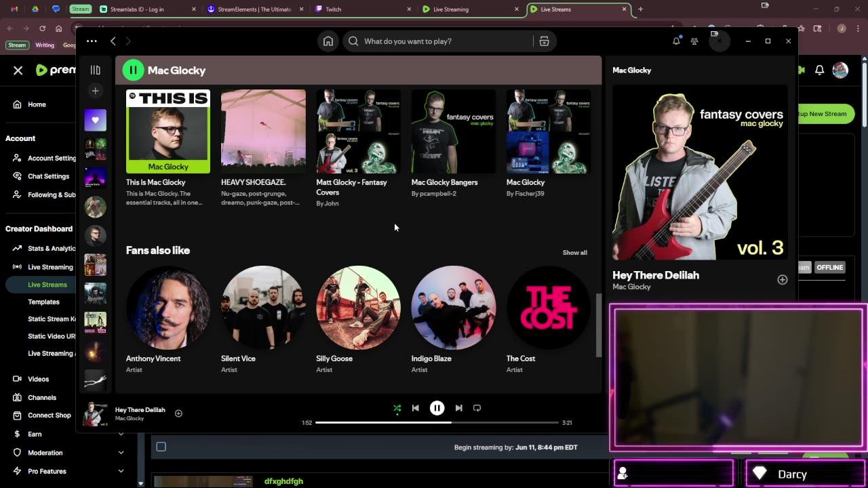Image resolution: width=868 pixels, height=488 pixels.
Task: Open a new browser tab
Action: [640, 9]
